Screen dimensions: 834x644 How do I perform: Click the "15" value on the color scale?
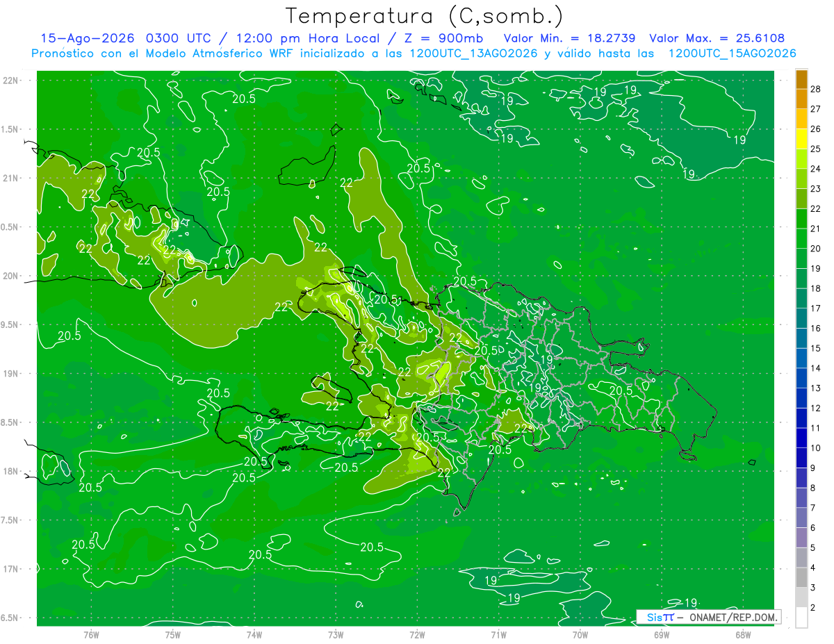(816, 348)
